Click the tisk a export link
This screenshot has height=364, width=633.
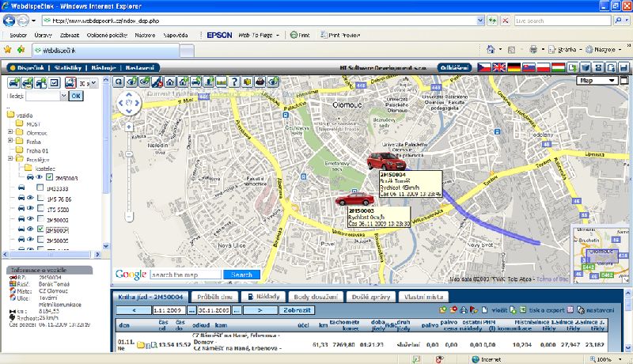coord(546,310)
